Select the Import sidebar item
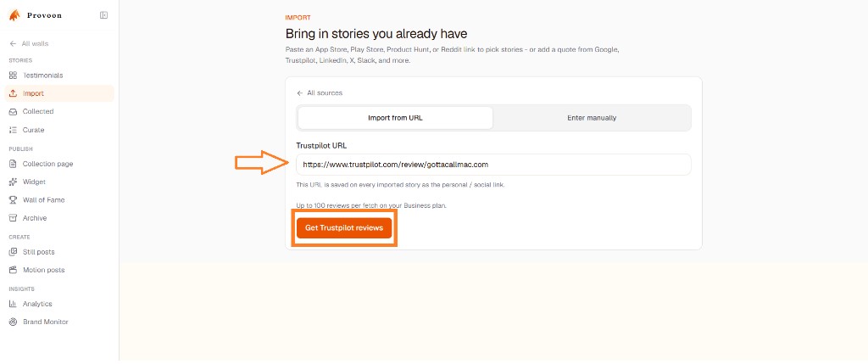Screen dimensions: 868x364 (59, 93)
